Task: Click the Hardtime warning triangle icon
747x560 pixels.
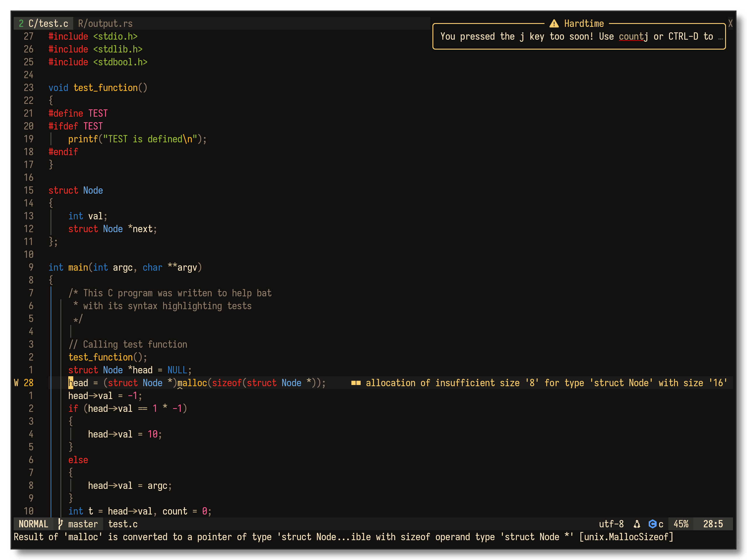Action: click(x=554, y=24)
